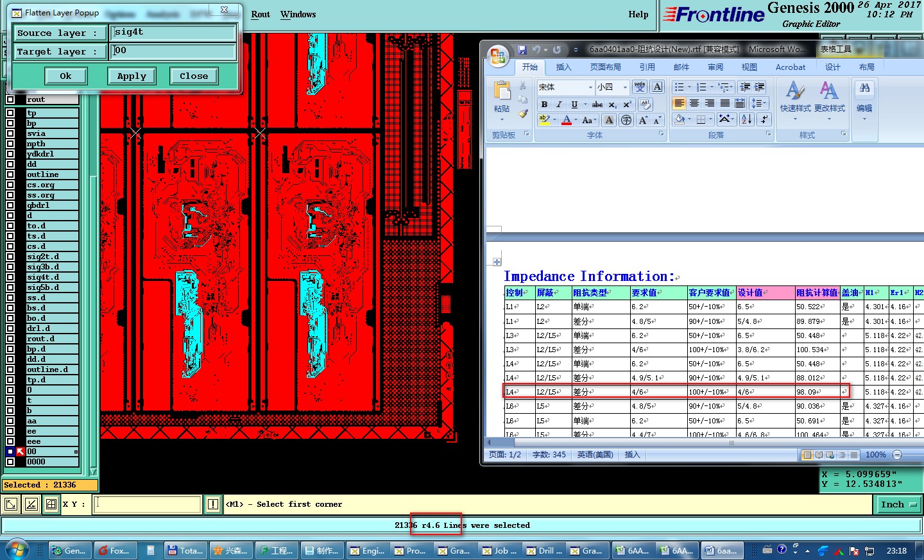Align paragraph left in Word
The width and height of the screenshot is (924, 560).
tap(679, 103)
